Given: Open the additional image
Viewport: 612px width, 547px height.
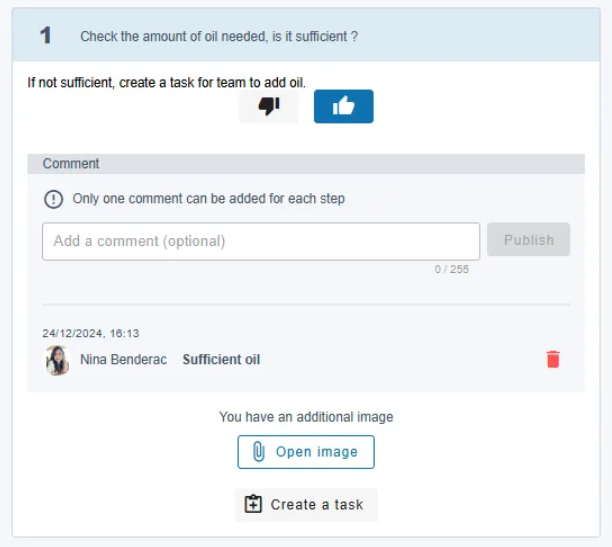Looking at the screenshot, I should pyautogui.click(x=306, y=452).
